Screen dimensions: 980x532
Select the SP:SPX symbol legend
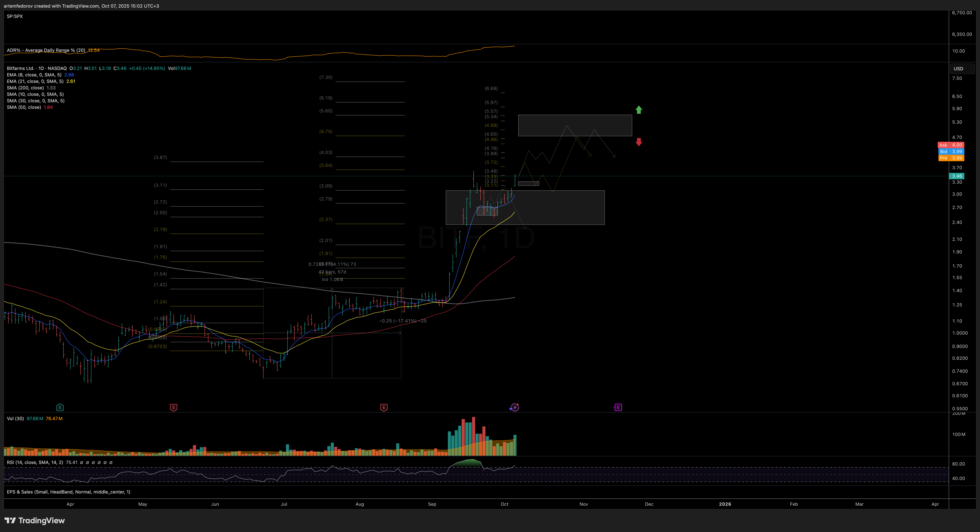click(x=15, y=16)
